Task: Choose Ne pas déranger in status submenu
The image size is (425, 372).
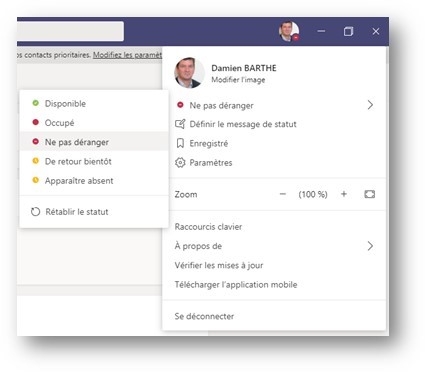Action: (94, 142)
